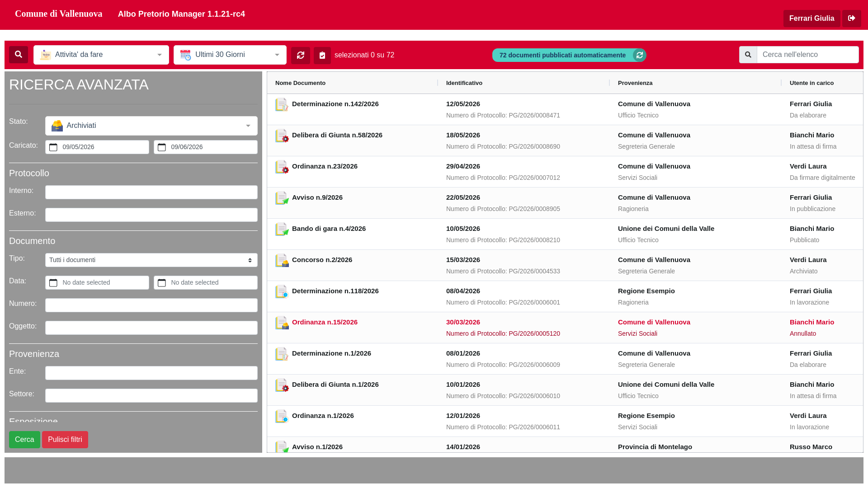
Task: Click calendar icon of Documento Data start field
Action: (53, 283)
